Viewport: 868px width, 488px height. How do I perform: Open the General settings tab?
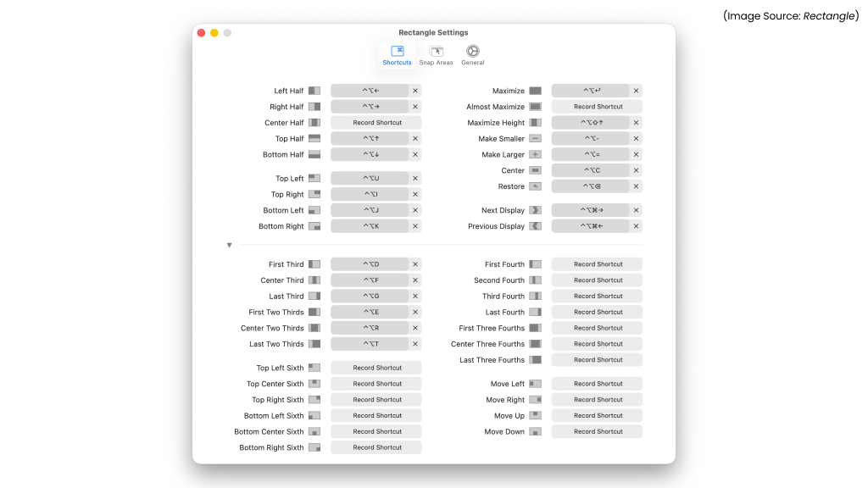click(473, 56)
